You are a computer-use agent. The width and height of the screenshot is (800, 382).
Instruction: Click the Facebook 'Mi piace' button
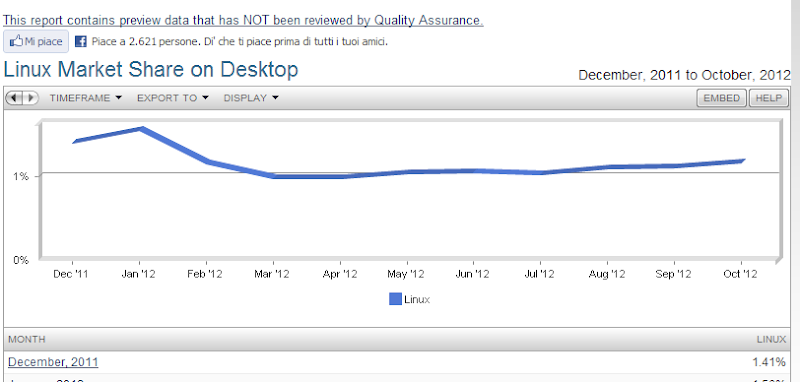click(x=36, y=41)
